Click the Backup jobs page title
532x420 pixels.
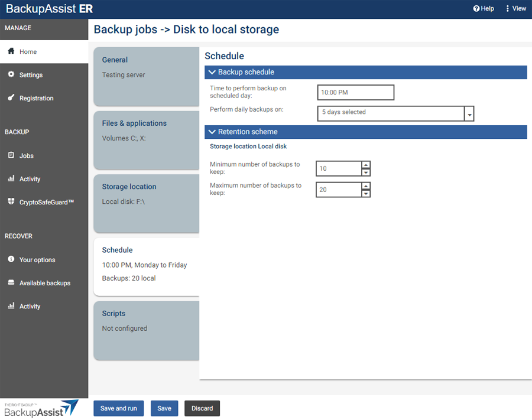pyautogui.click(x=186, y=30)
